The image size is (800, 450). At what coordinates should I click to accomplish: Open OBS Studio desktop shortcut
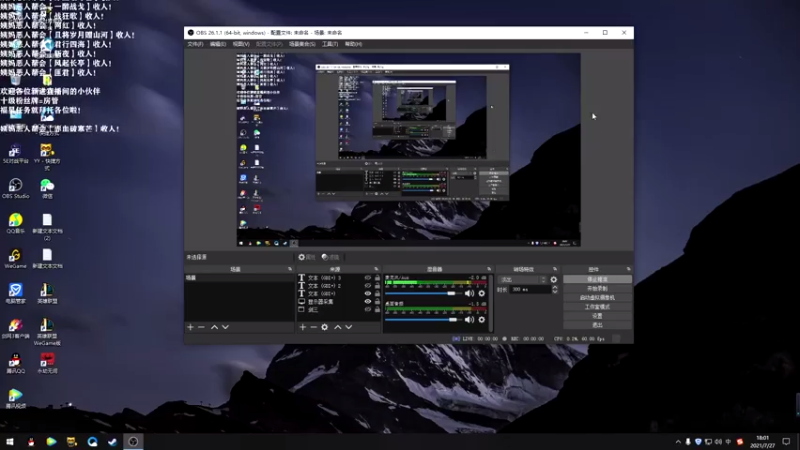[x=15, y=188]
